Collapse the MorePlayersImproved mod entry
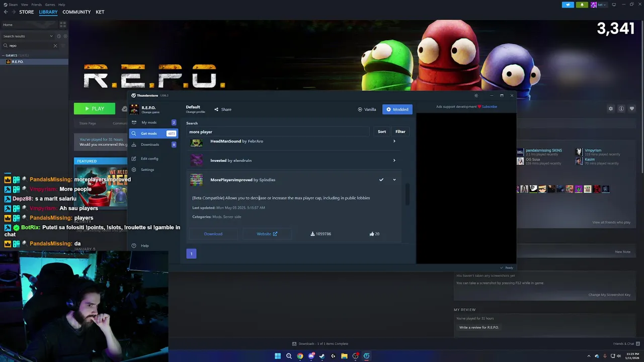Screen dimensions: 644x362 [394, 179]
